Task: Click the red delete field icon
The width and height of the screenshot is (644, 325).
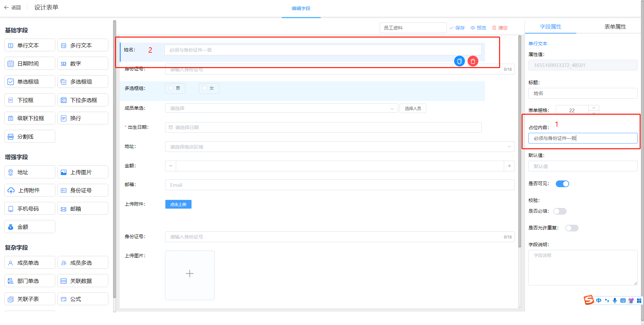Action: tap(473, 61)
